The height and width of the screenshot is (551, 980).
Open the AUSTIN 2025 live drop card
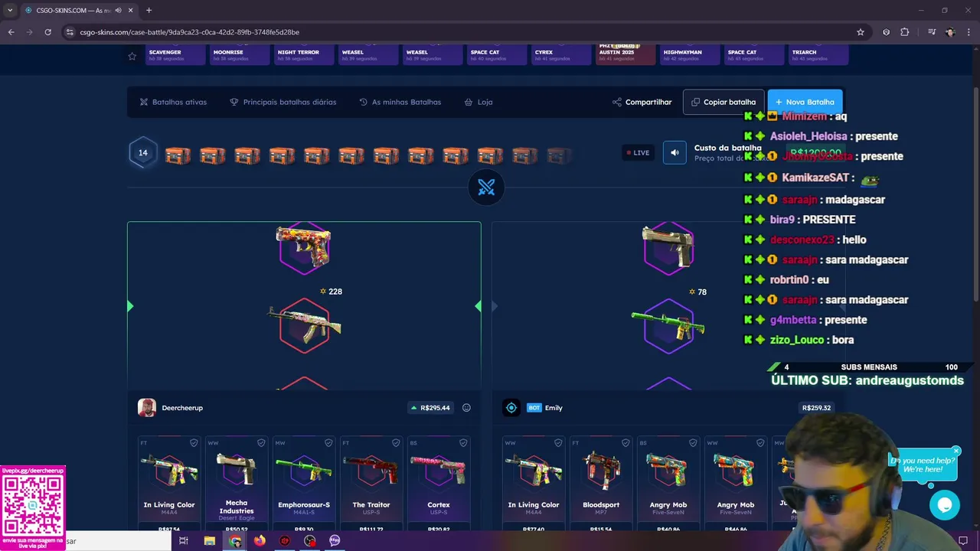626,54
